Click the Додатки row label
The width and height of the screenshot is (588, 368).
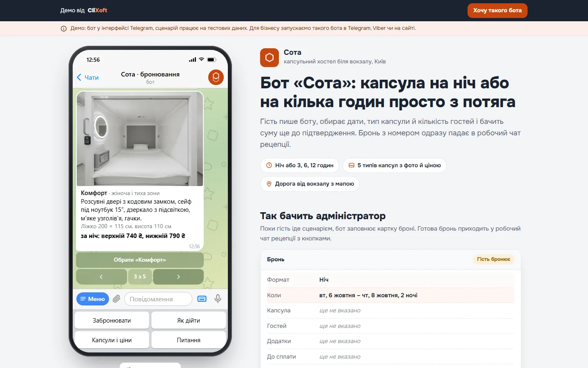click(x=279, y=341)
